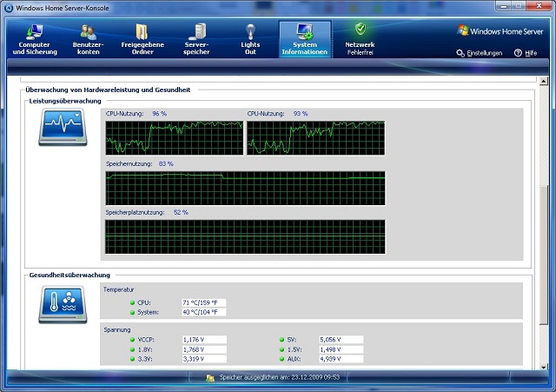Viewport: 556px width, 392px height.
Task: Click the green status dot next to 3.3V
Action: click(132, 359)
